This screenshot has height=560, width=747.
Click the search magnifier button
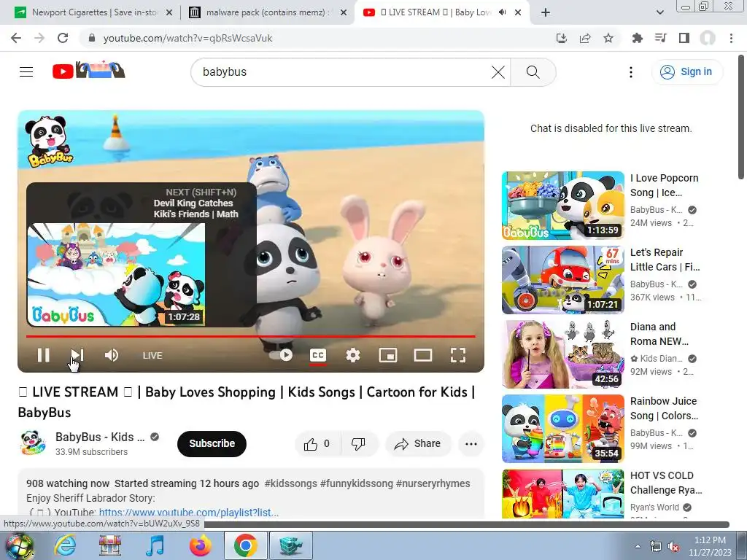(533, 72)
